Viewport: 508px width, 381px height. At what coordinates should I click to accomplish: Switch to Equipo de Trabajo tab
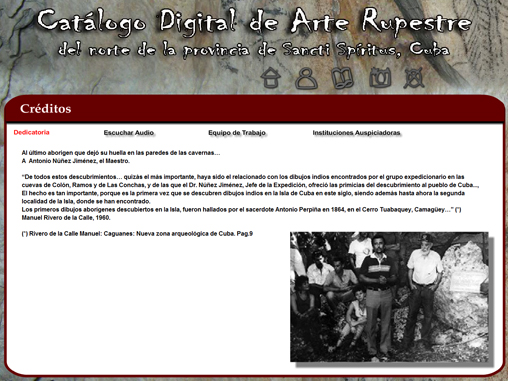point(237,133)
